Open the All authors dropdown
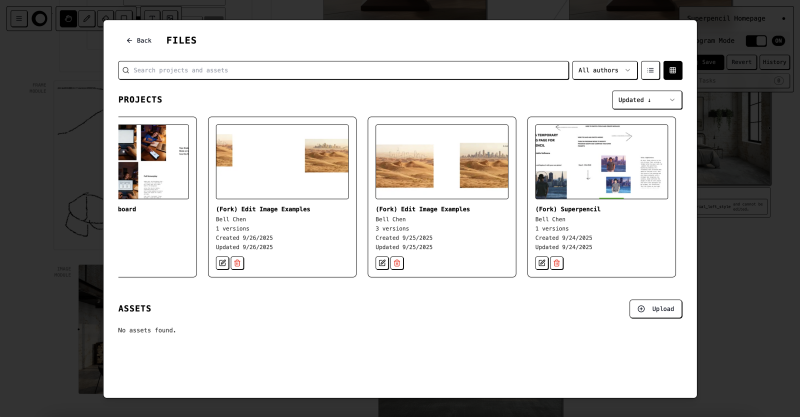Image resolution: width=800 pixels, height=417 pixels. [x=604, y=70]
